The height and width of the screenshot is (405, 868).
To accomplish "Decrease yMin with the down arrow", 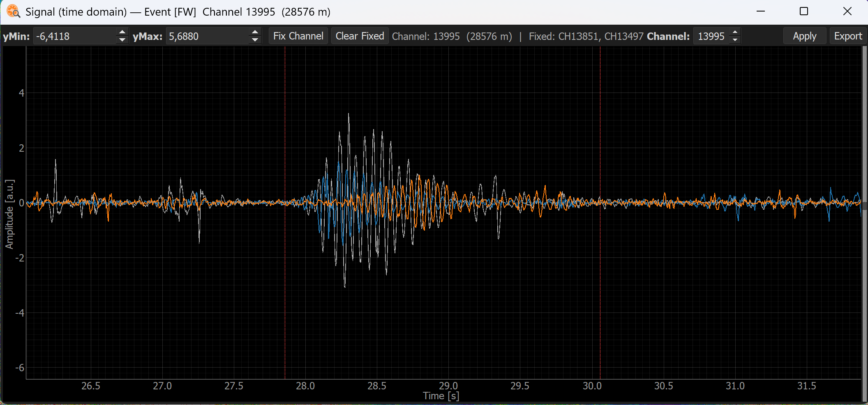I will coord(122,40).
